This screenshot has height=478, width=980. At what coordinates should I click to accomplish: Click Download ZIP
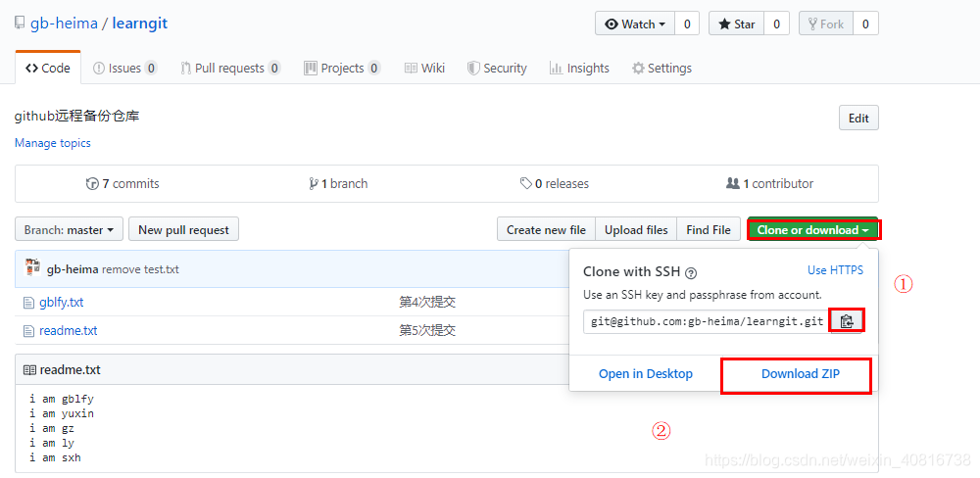pos(800,373)
